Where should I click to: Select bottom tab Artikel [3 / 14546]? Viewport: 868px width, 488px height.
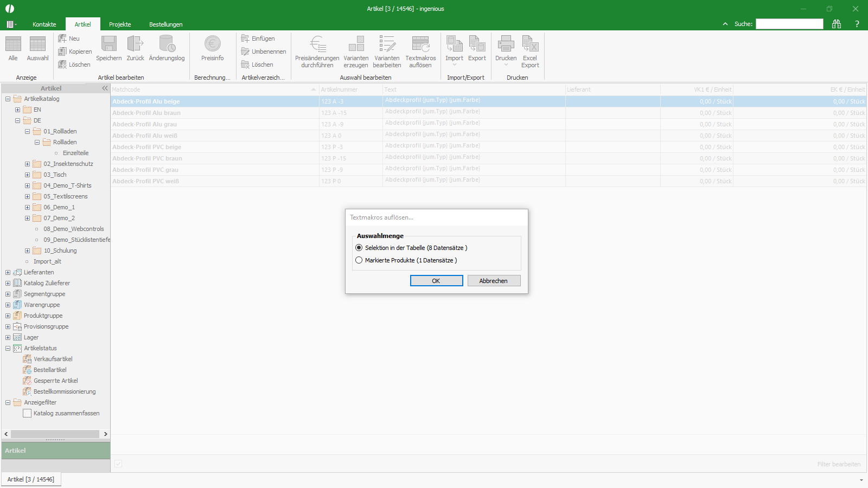point(31,479)
